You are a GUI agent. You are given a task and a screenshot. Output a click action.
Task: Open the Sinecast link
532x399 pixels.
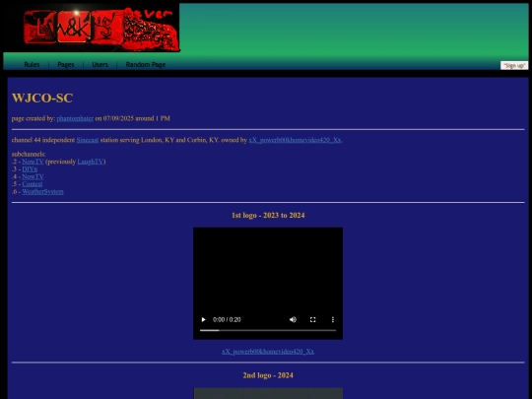click(88, 140)
